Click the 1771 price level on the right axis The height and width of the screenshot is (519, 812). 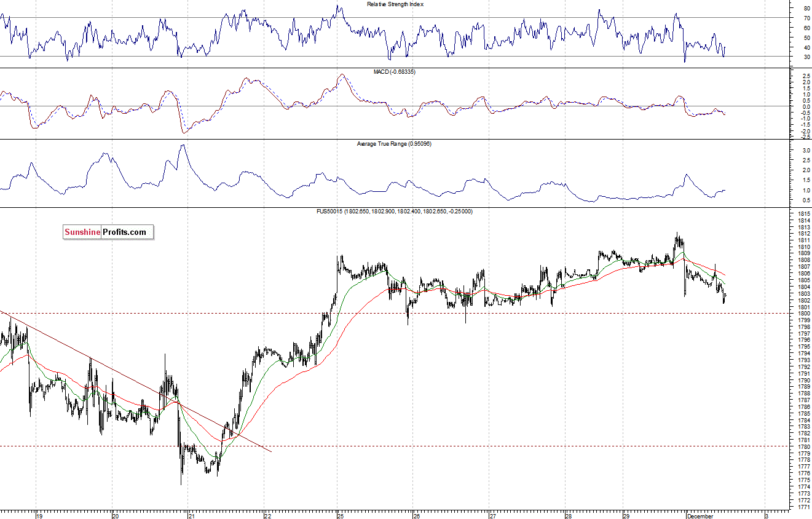coord(803,507)
